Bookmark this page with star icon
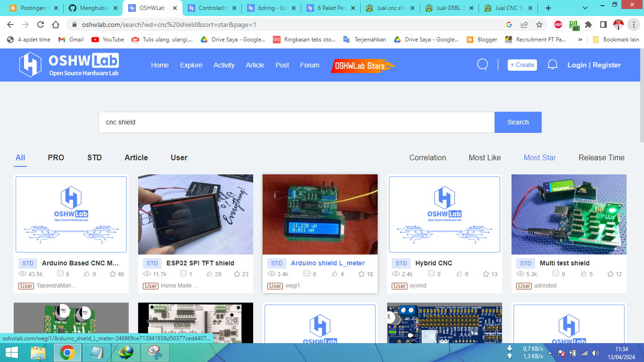Screen dimensions: 644x362 coord(539,25)
